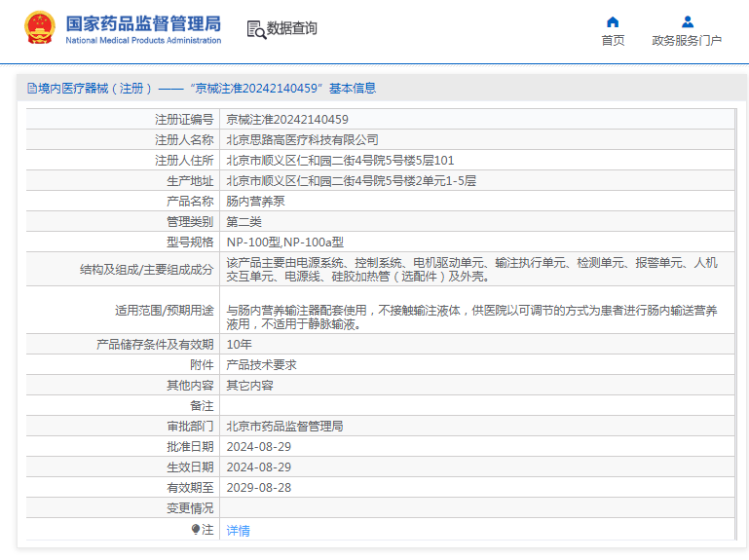Click the 首页 home icon
The height and width of the screenshot is (560, 749).
coord(613,22)
